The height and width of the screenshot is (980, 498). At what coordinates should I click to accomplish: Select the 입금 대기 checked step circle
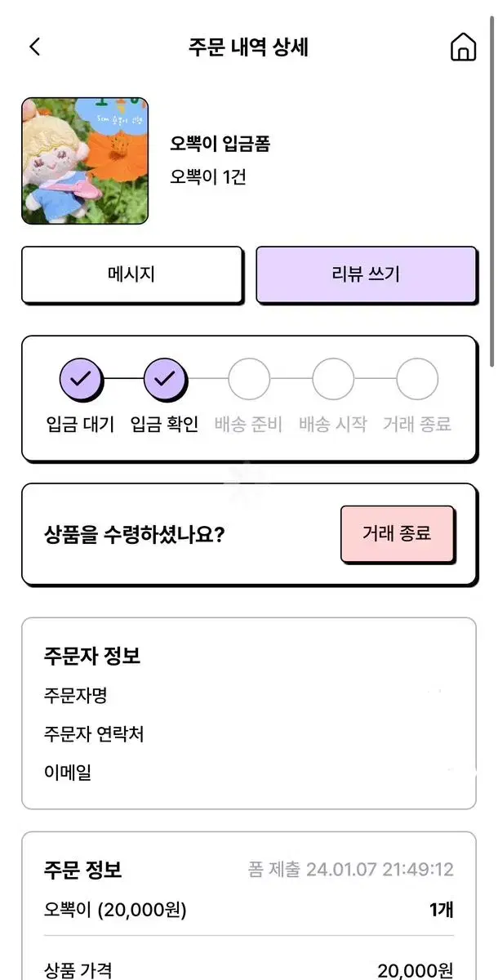pyautogui.click(x=81, y=379)
